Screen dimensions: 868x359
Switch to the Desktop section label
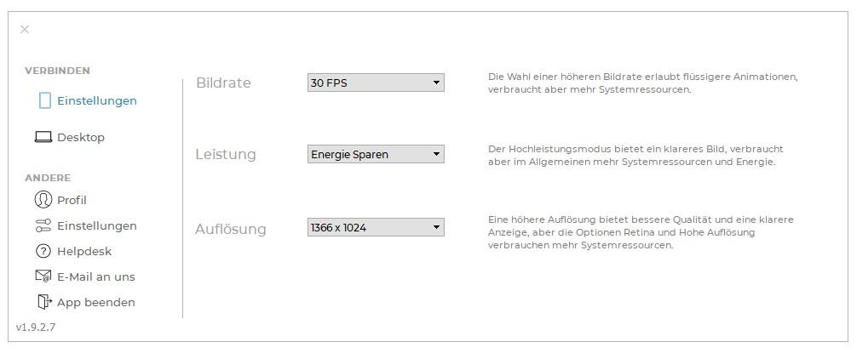(x=81, y=137)
